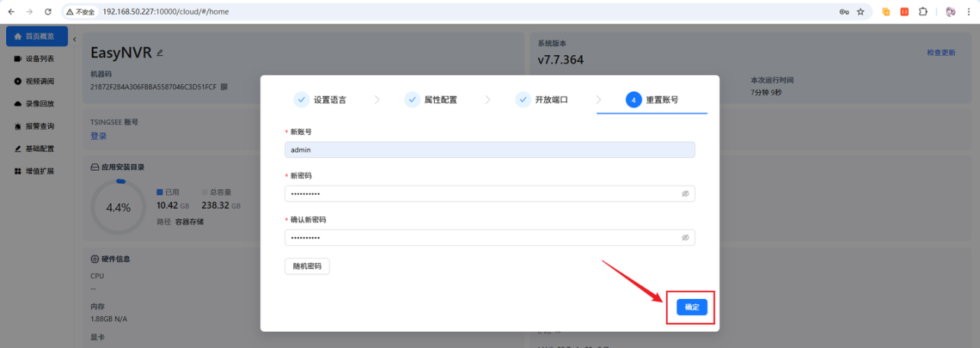Open the Chrome three-dot menu

pos(969,11)
